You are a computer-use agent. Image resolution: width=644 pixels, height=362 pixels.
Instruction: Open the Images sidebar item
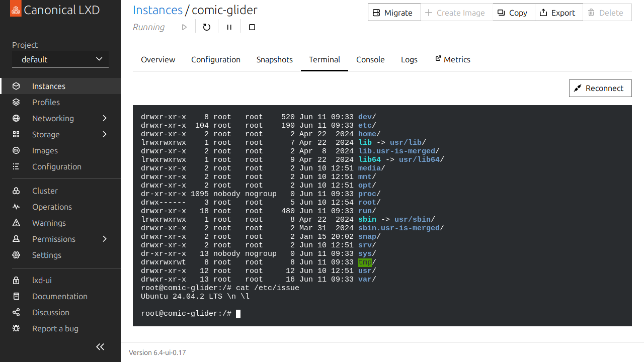pyautogui.click(x=60, y=150)
